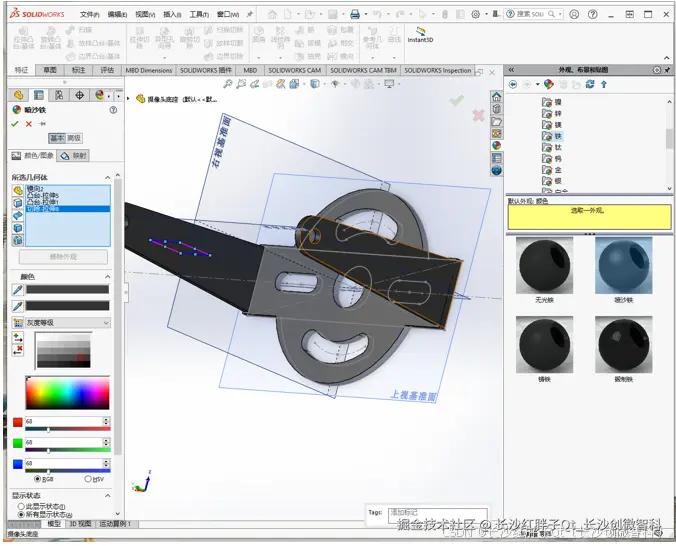The width and height of the screenshot is (676, 546).
Task: Pin the appearances task pane
Action: pos(667,70)
